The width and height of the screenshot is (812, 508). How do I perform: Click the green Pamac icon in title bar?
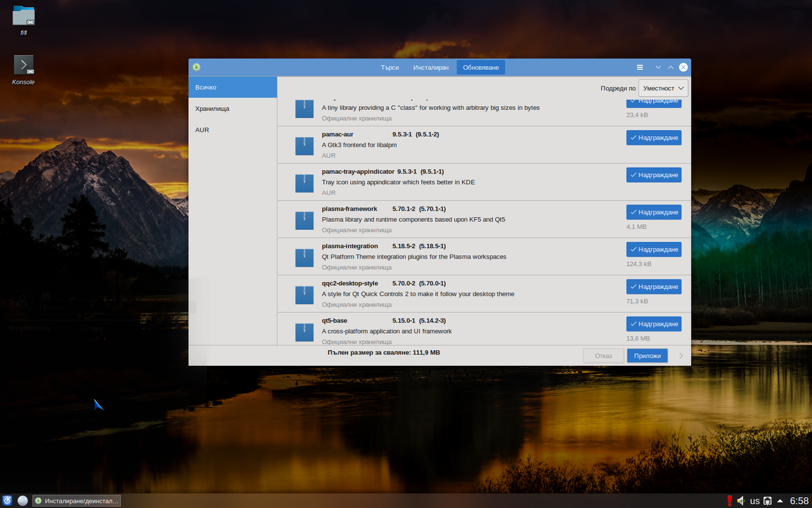[197, 67]
